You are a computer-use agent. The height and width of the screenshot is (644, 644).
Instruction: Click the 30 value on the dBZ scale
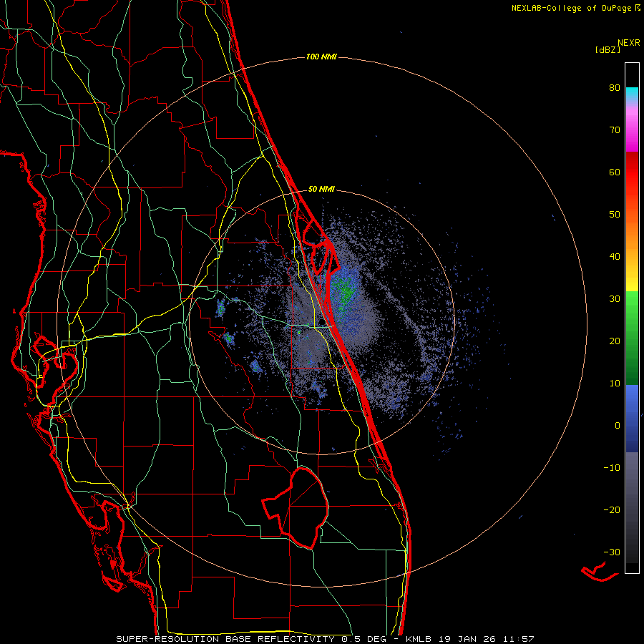[x=615, y=299]
